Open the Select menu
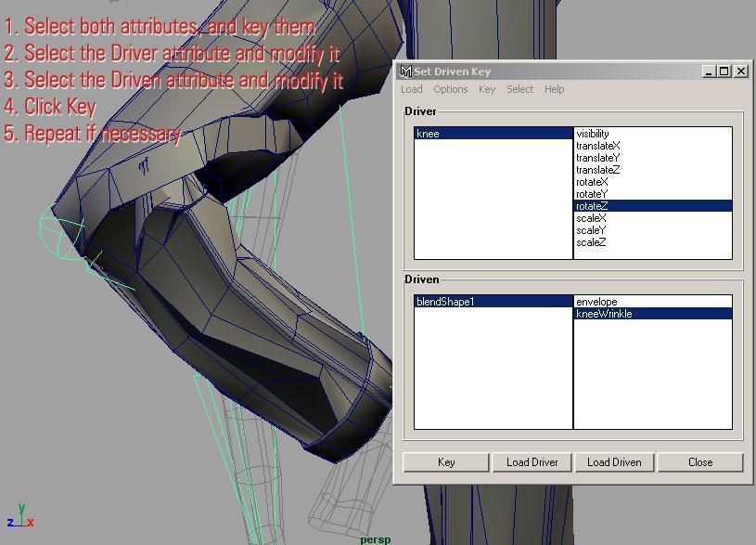This screenshot has height=545, width=756. [x=519, y=89]
